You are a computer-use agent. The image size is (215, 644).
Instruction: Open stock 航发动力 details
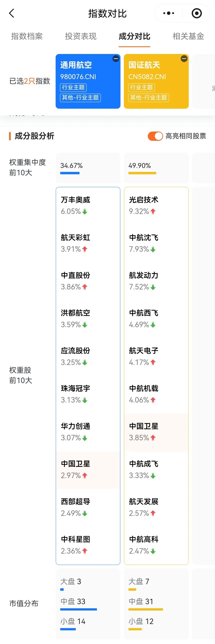pyautogui.click(x=143, y=275)
